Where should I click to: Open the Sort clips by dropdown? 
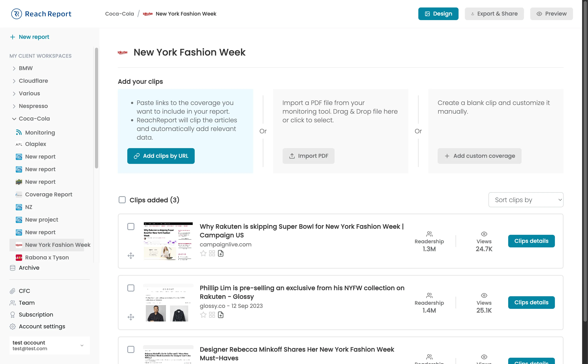tap(526, 200)
